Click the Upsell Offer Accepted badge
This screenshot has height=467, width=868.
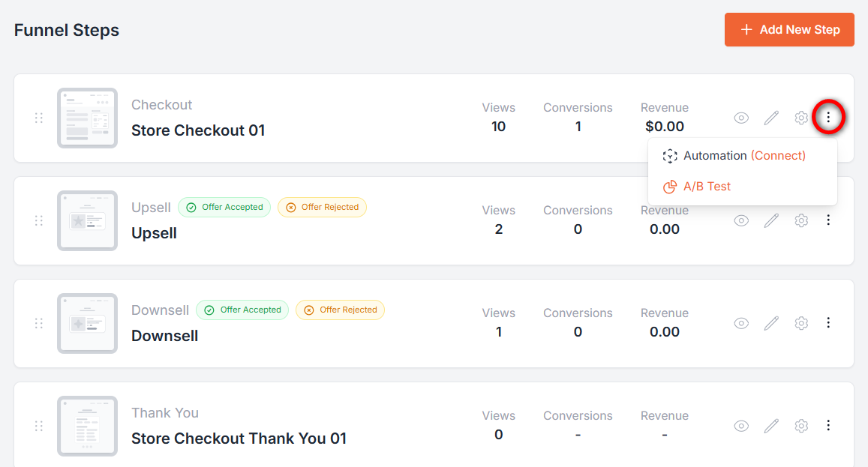tap(224, 208)
